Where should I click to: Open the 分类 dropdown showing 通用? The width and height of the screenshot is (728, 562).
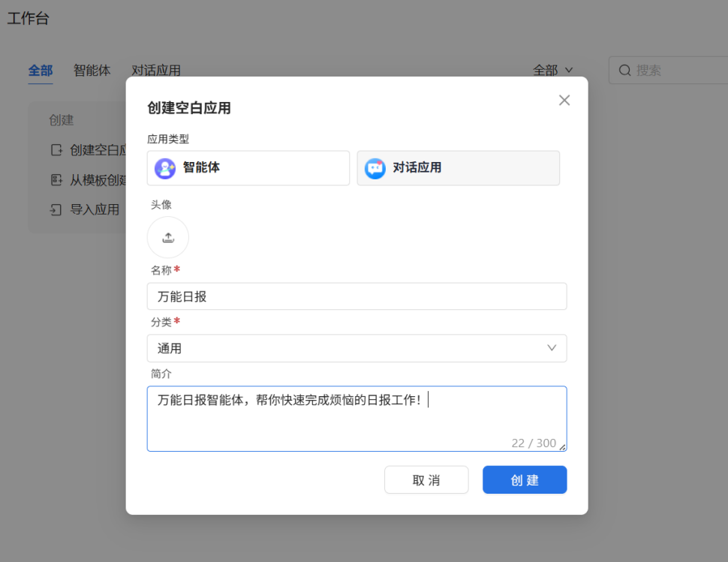pyautogui.click(x=356, y=348)
